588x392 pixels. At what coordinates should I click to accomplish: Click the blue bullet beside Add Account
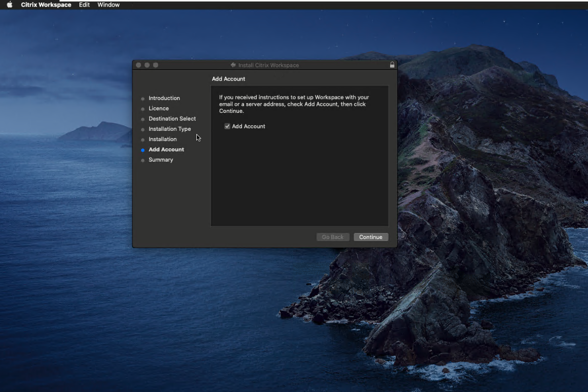[143, 150]
